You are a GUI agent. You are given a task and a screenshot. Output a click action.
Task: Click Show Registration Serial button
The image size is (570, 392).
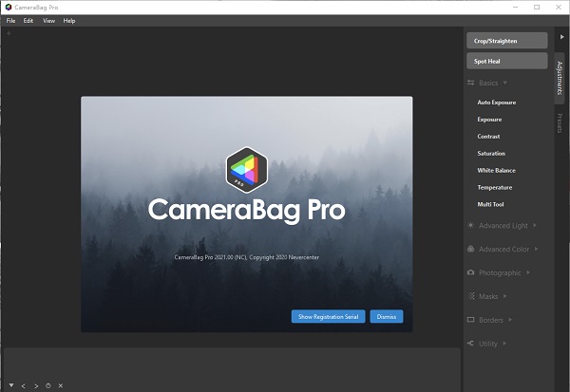point(329,316)
